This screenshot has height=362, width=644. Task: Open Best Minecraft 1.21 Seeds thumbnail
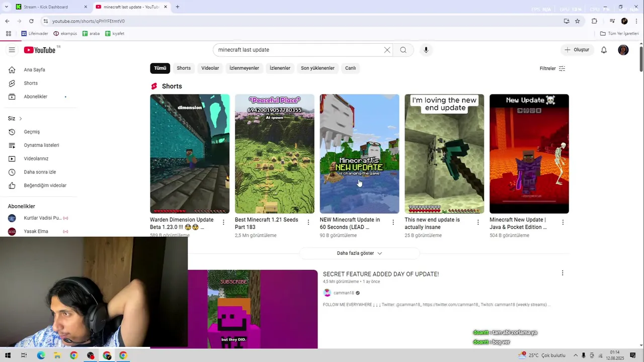click(275, 154)
